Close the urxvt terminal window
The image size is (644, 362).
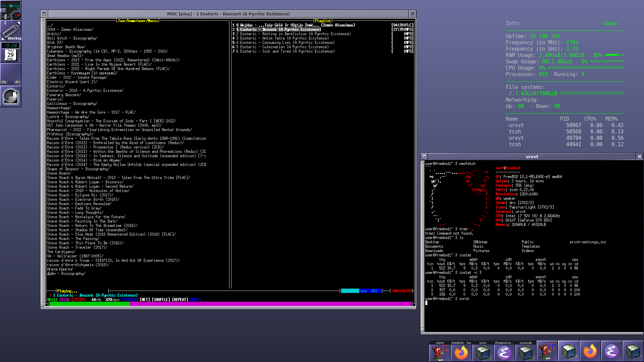tap(640, 157)
